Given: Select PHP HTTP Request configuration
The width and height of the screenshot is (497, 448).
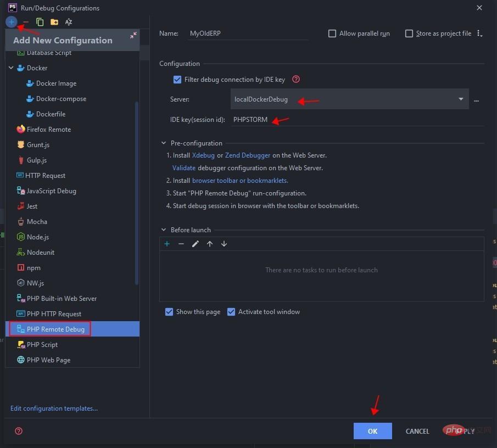Looking at the screenshot, I should point(72,313).
